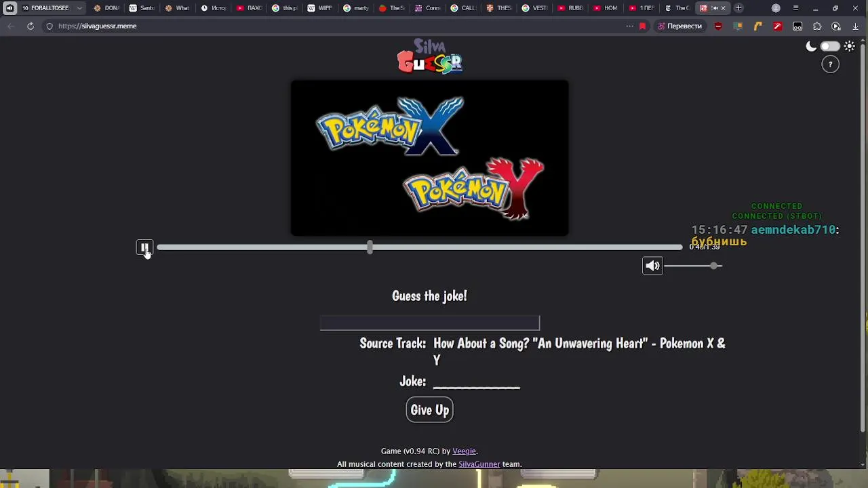The image size is (868, 488).
Task: Click the reader mode glasses icon
Action: pos(797,26)
